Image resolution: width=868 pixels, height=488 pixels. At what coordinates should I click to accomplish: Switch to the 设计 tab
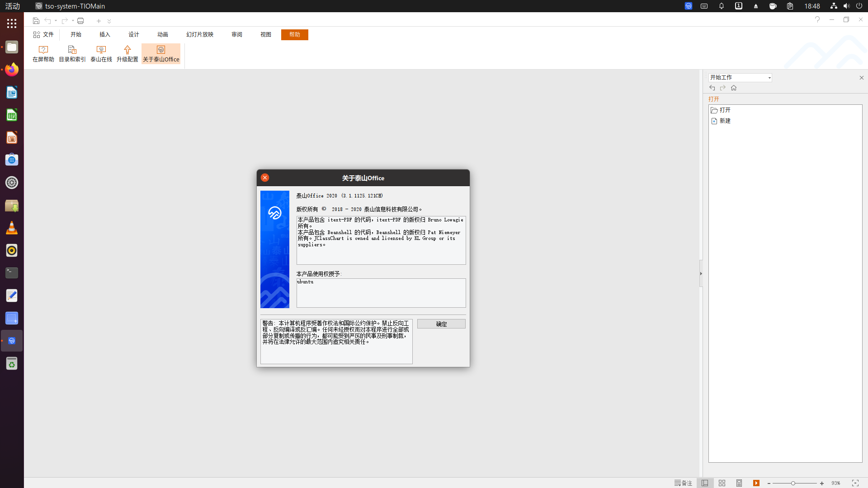pyautogui.click(x=134, y=34)
